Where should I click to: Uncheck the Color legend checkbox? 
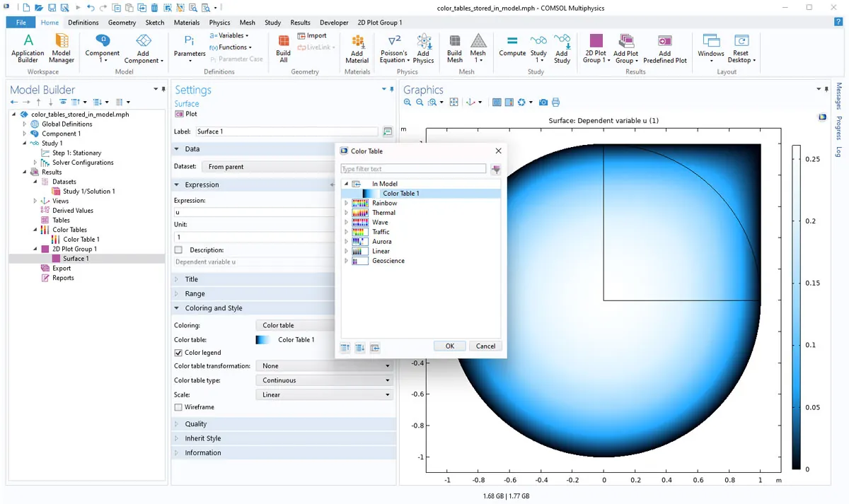[x=178, y=353]
